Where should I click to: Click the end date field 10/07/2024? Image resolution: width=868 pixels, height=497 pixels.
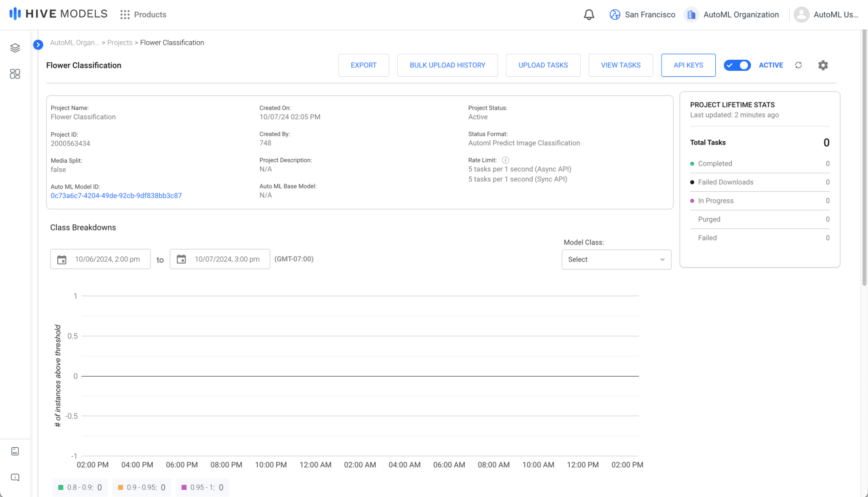(x=220, y=259)
